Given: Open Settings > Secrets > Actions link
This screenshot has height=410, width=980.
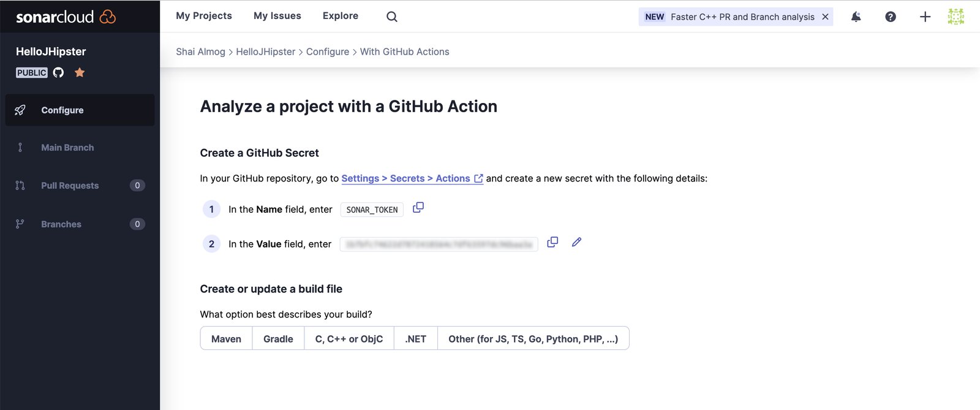Looking at the screenshot, I should tap(412, 178).
